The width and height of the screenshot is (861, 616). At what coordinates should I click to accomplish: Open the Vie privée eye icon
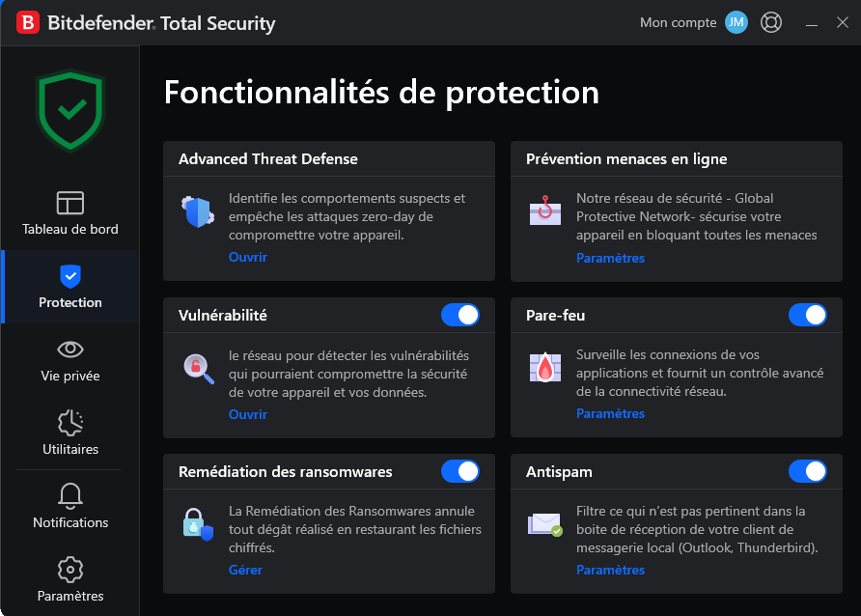70,350
